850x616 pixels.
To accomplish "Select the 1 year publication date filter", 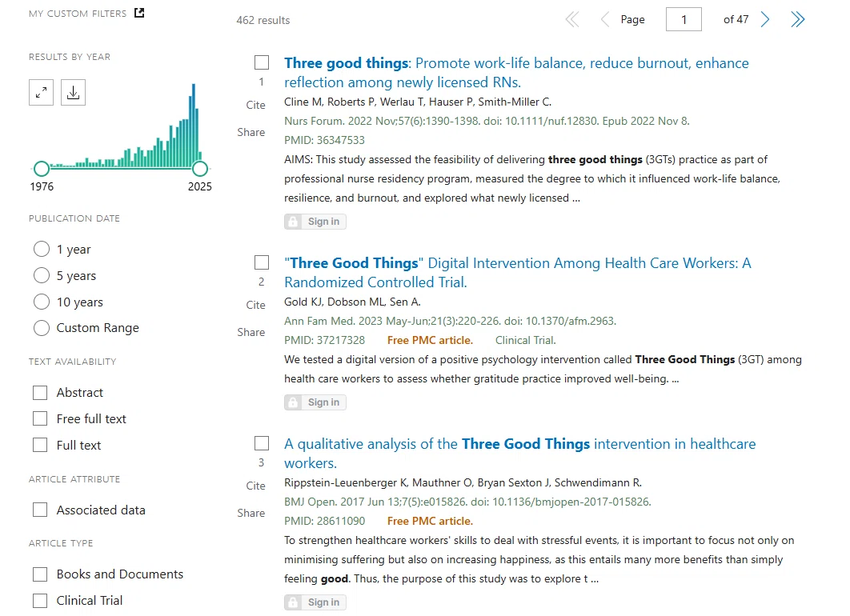I will pos(42,250).
